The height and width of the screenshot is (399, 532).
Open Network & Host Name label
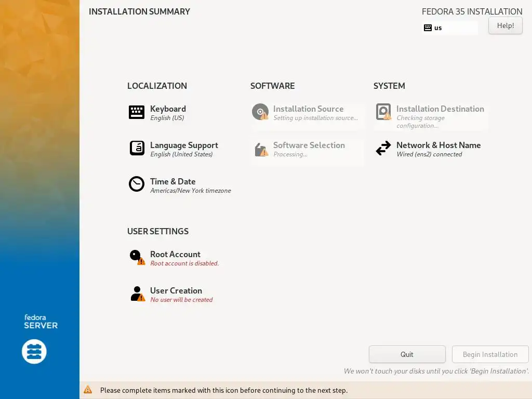coord(438,145)
